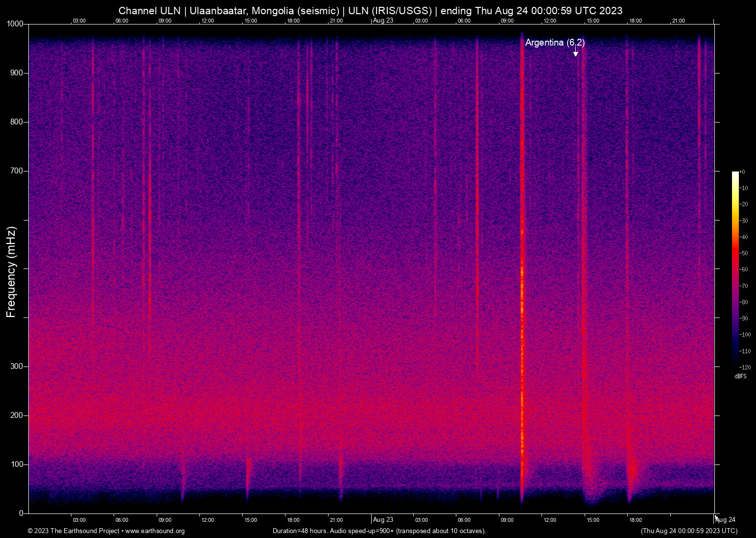Select the 700 mHz frequency tick label
Viewport: 756px width, 538px height.
pos(17,171)
